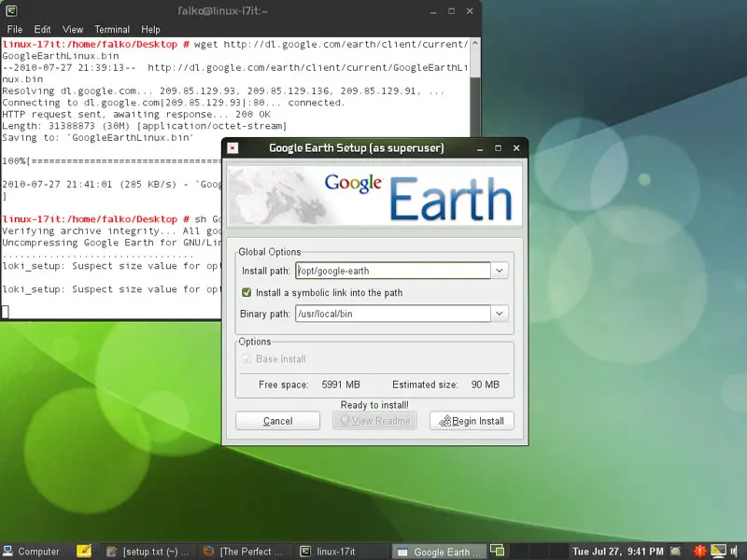This screenshot has height=560, width=747.
Task: Click inside the Binary path field
Action: pos(393,314)
